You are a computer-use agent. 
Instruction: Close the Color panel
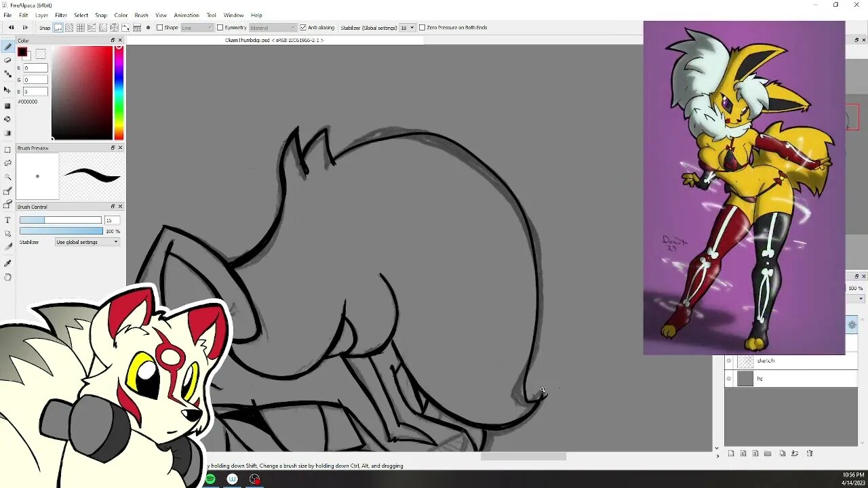pos(120,41)
